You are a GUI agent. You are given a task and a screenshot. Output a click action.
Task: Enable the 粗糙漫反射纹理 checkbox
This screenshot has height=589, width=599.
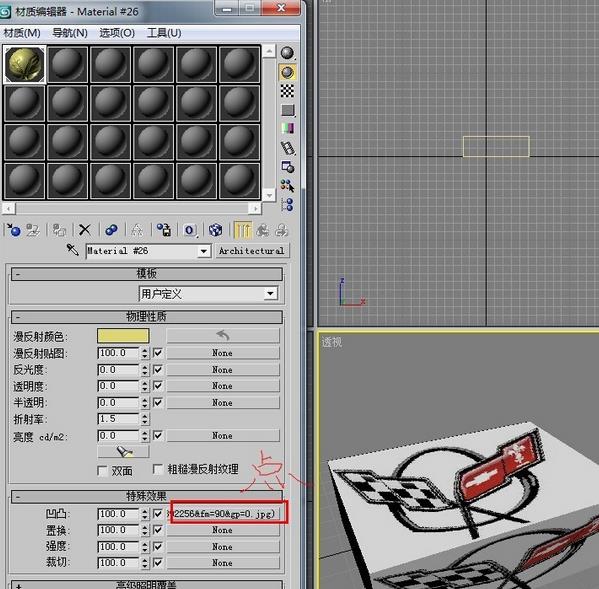(x=158, y=469)
